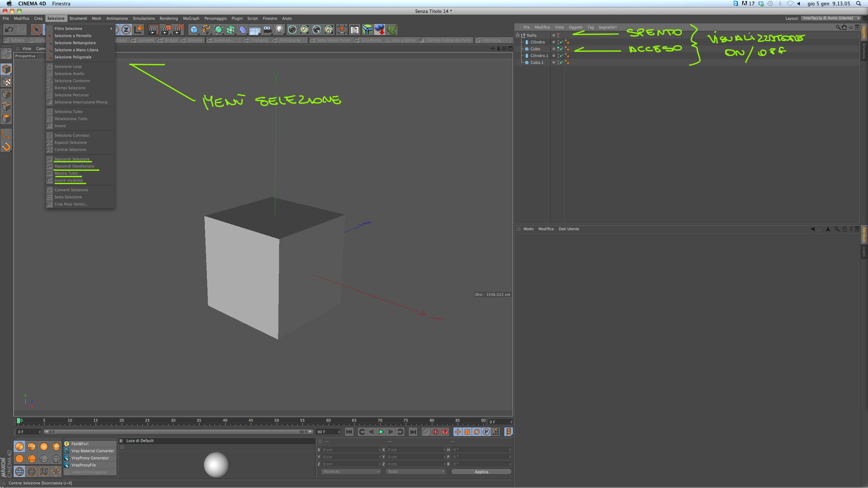Image resolution: width=868 pixels, height=488 pixels.
Task: Toggle the Z axis lock button
Action: pos(126,30)
